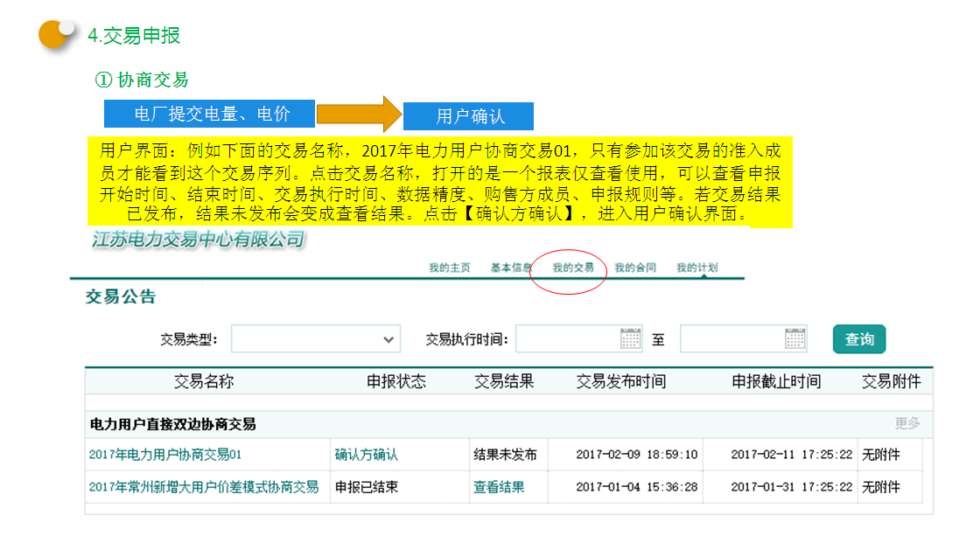Open 2017年常州新增大用户价差模式协商交易 link
980x543 pixels.
point(204,487)
